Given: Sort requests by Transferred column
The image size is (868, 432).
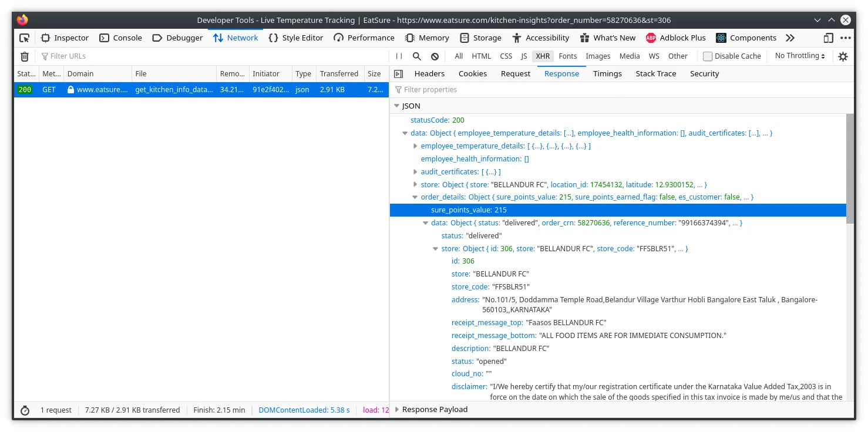Looking at the screenshot, I should pyautogui.click(x=339, y=74).
